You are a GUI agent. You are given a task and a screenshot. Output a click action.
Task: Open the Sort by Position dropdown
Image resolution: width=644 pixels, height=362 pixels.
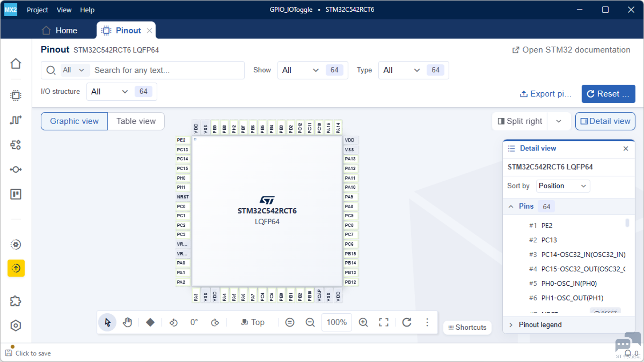[563, 186]
